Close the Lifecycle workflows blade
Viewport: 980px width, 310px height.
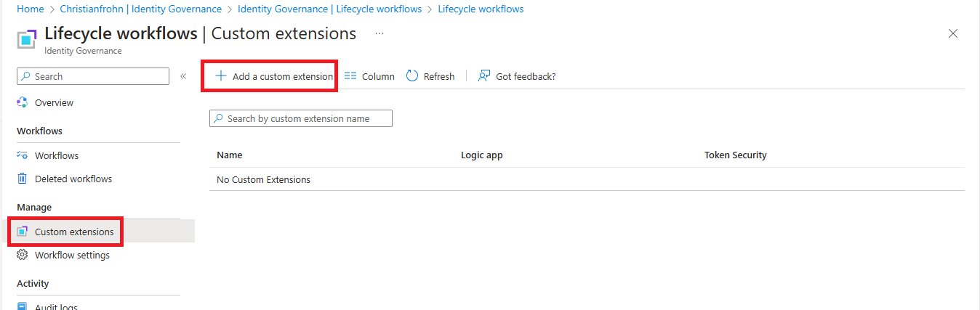point(953,33)
